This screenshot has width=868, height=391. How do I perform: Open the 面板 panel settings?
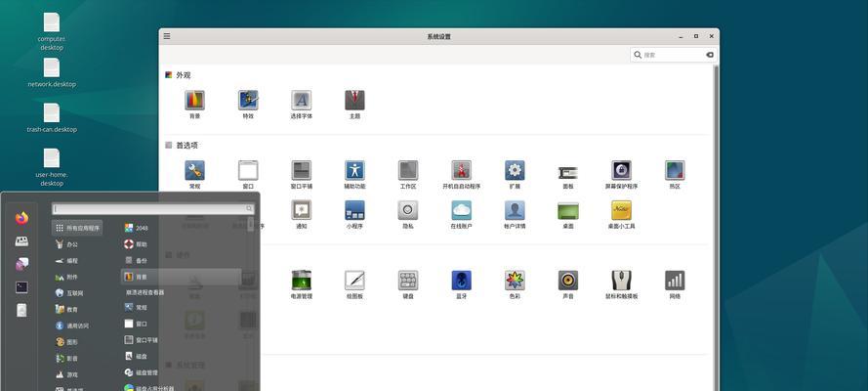(x=568, y=174)
